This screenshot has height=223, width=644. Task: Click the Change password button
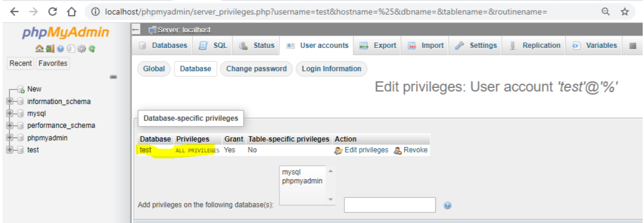click(256, 69)
